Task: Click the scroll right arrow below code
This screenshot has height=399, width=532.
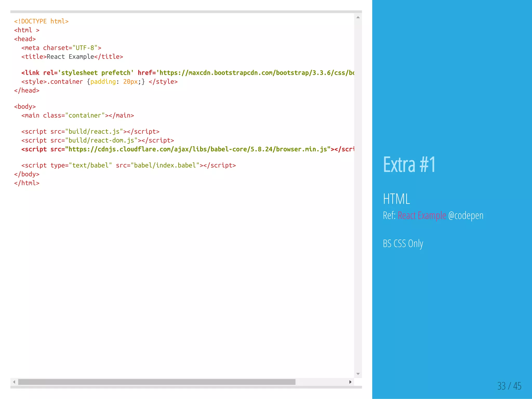Action: (350, 382)
